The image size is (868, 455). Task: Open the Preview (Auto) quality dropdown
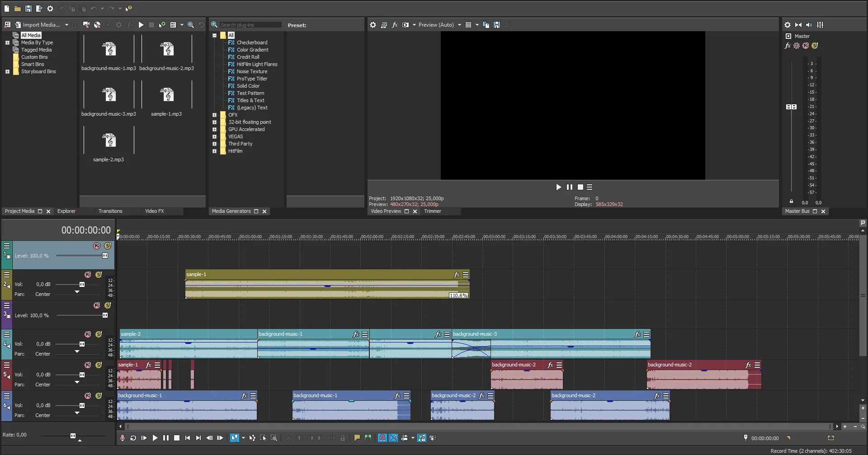tap(459, 25)
